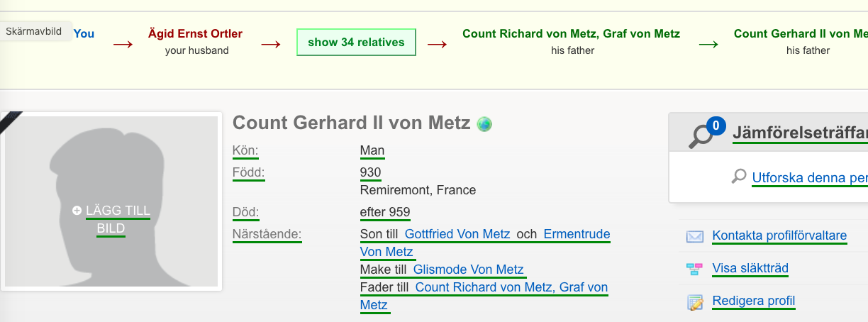This screenshot has height=322, width=868.
Task: Click the notepad pencil edit profile icon
Action: point(695,301)
